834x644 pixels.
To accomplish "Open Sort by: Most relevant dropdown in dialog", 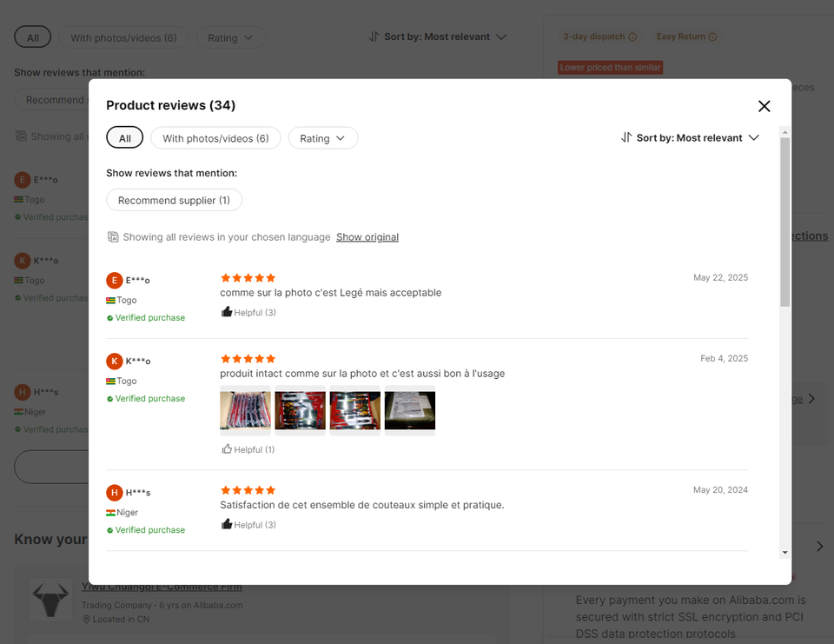I will point(690,138).
